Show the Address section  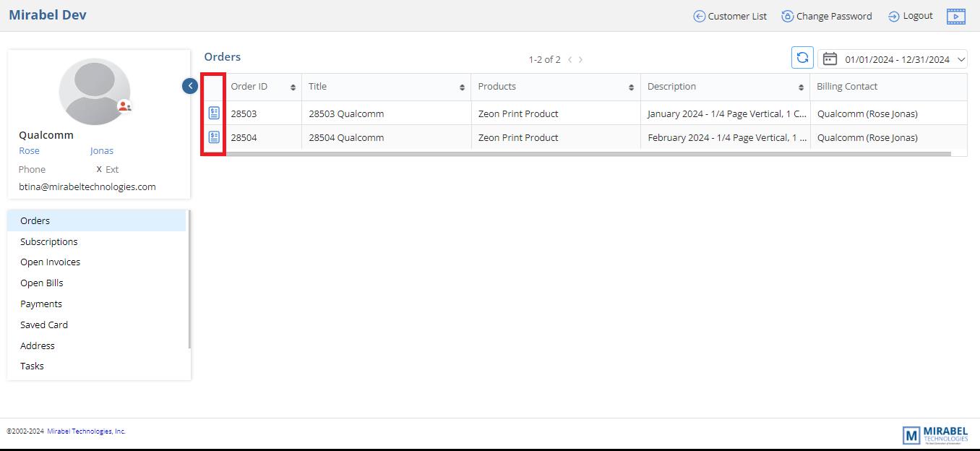[x=97, y=346]
